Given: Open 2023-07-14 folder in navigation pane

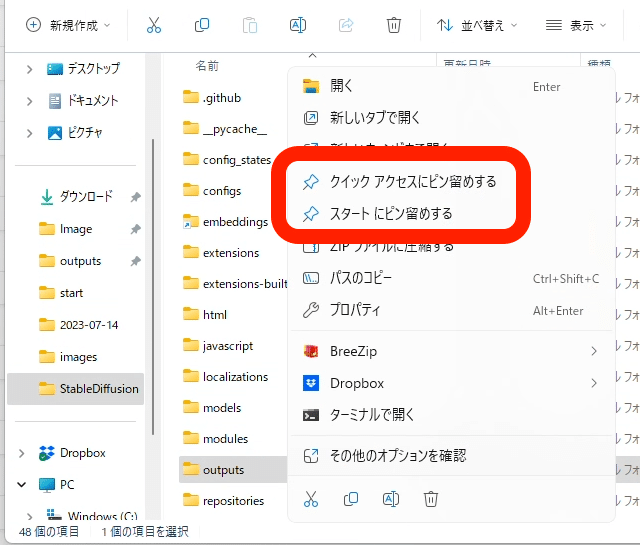Looking at the screenshot, I should (78, 325).
